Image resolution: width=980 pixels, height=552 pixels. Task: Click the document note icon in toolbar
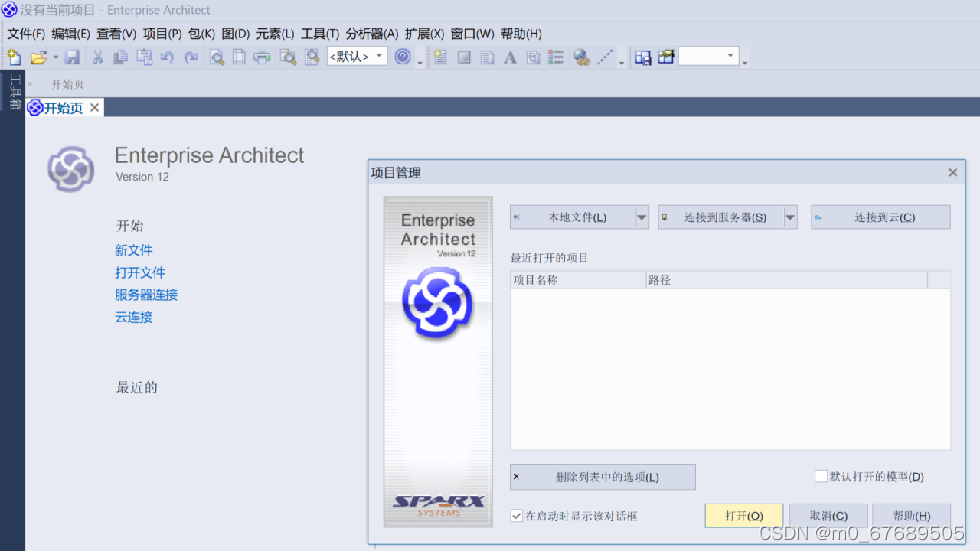tap(488, 58)
